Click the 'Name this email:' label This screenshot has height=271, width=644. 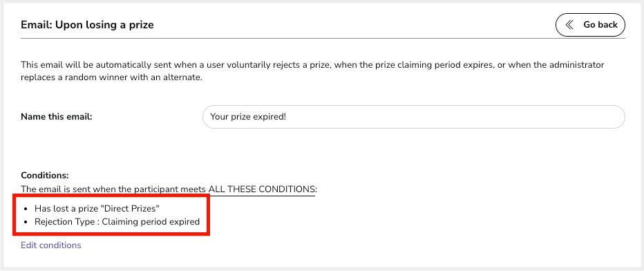[x=56, y=117]
